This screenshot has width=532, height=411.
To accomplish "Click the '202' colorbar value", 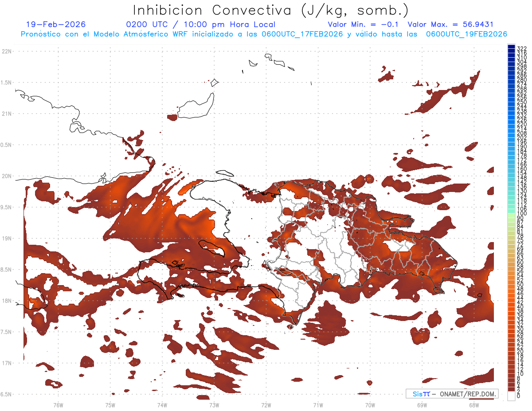I will tap(522, 137).
